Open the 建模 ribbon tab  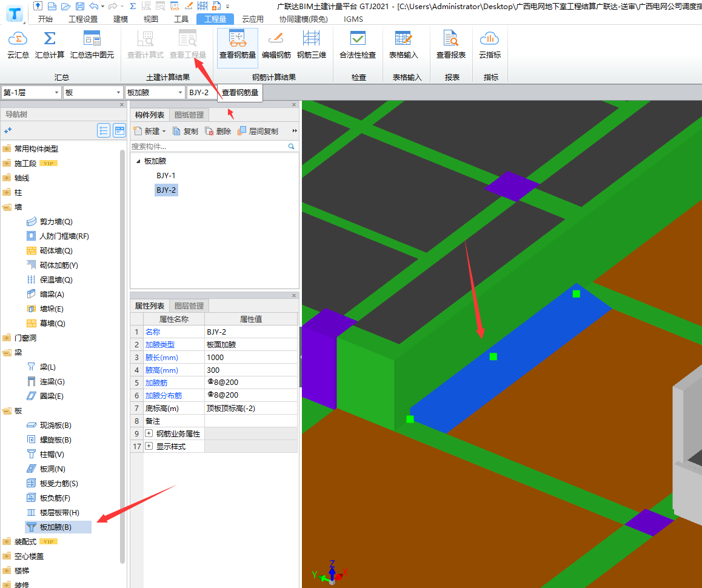pyautogui.click(x=121, y=19)
